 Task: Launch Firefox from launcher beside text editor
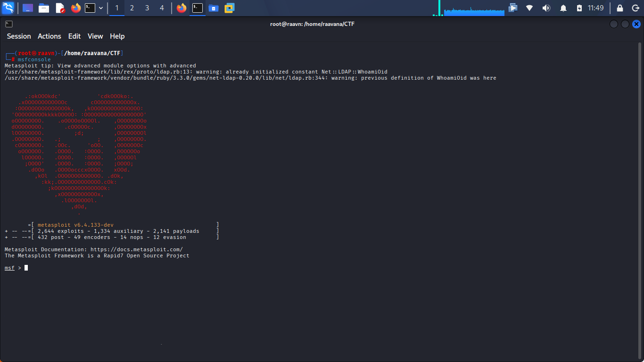pos(75,8)
